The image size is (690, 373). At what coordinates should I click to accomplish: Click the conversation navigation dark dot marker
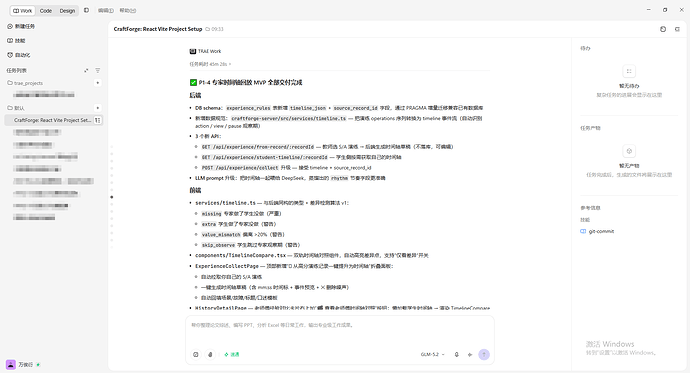112,197
